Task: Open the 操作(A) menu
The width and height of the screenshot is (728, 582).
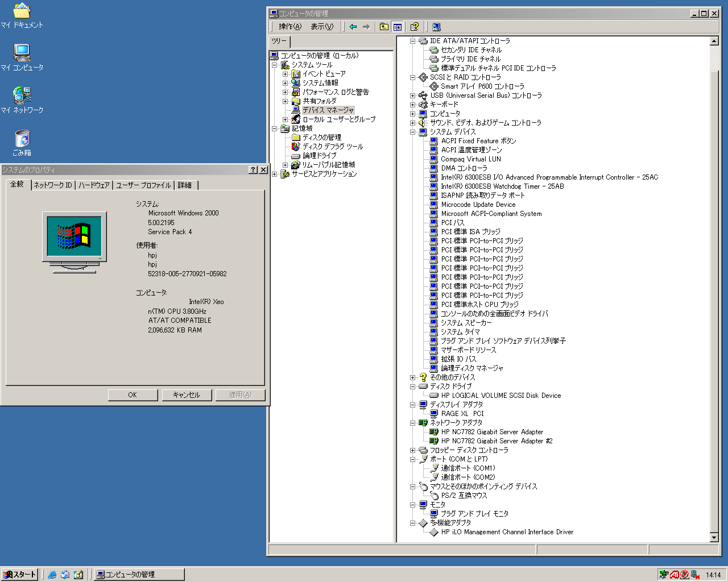Action: pyautogui.click(x=290, y=27)
